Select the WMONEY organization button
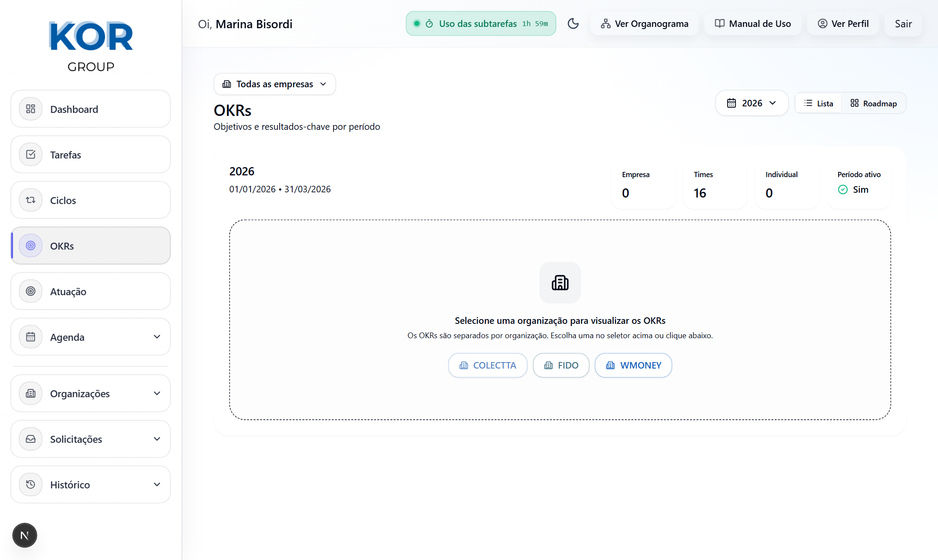This screenshot has height=560, width=938. [633, 365]
